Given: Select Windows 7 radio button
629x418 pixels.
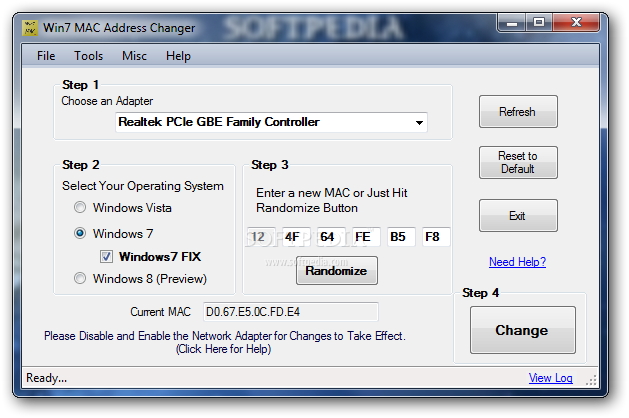Looking at the screenshot, I should click(x=80, y=233).
